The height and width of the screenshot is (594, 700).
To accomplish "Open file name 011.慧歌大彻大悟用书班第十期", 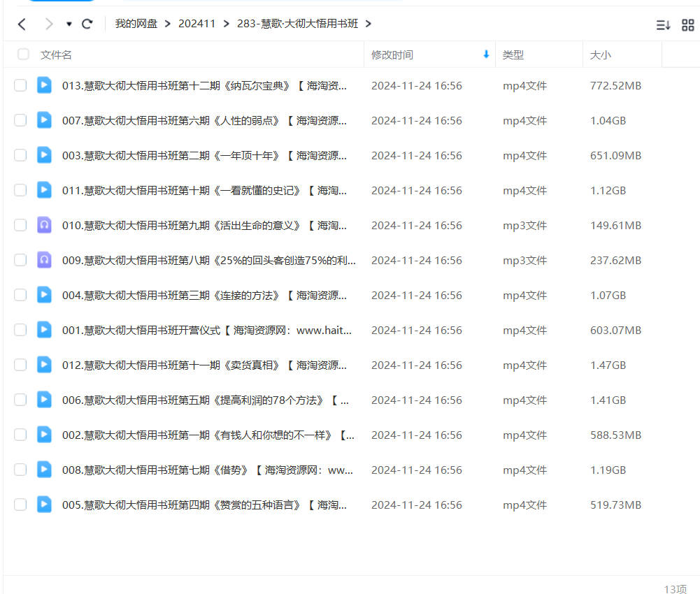I will pyautogui.click(x=204, y=191).
